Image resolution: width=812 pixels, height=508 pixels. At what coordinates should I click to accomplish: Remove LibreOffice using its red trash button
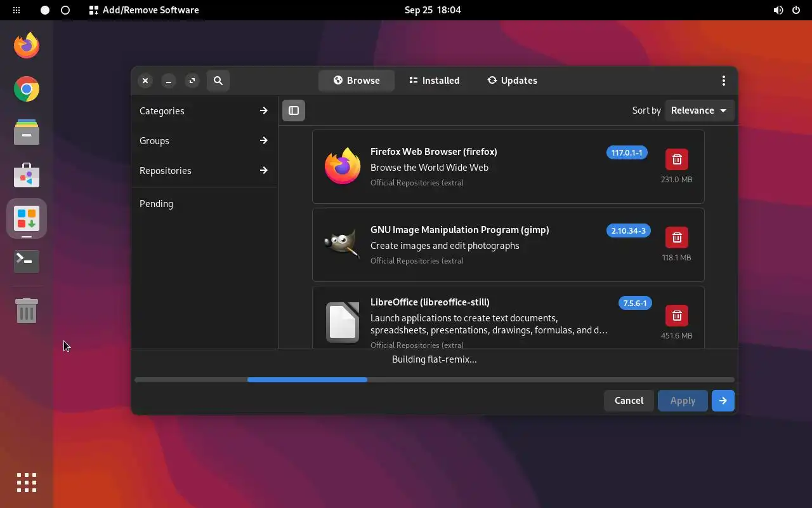pos(677,316)
